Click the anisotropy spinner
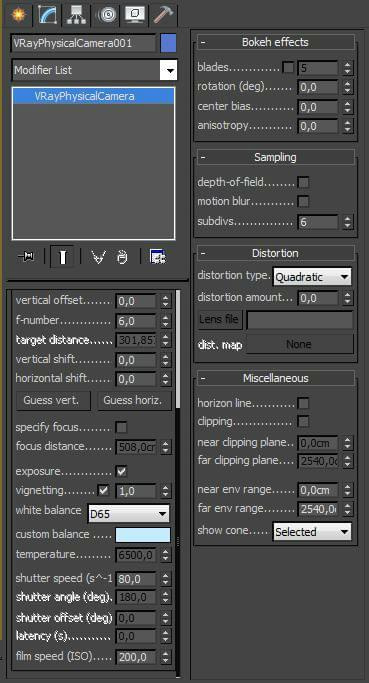 click(347, 127)
